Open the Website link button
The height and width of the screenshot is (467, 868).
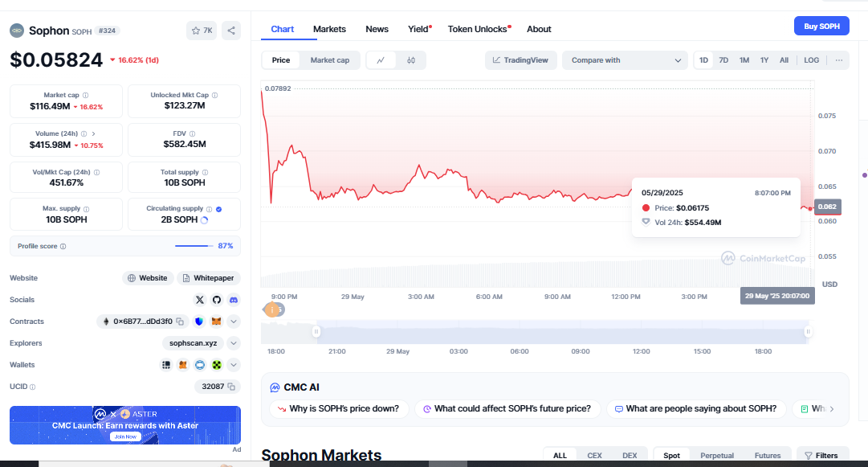tap(147, 278)
